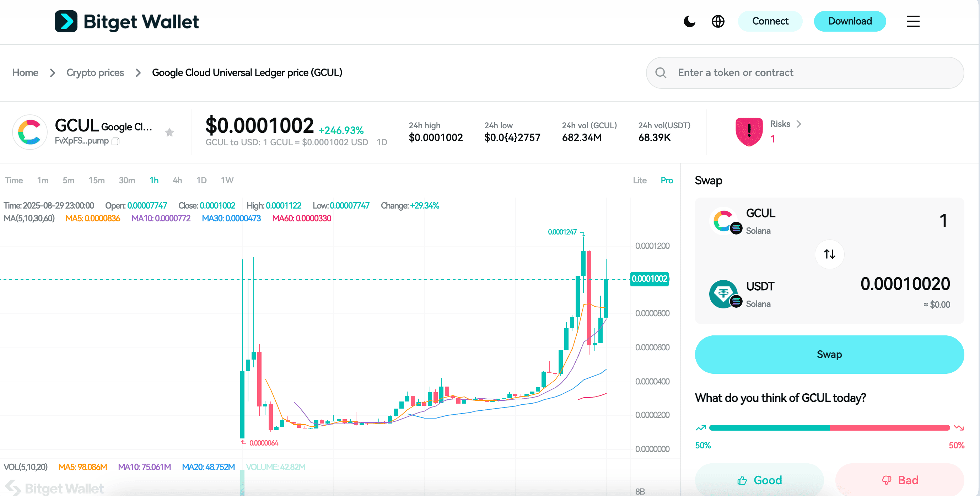Image resolution: width=980 pixels, height=496 pixels.
Task: Click the 24h low value $0.0{4}2757
Action: [x=512, y=138]
